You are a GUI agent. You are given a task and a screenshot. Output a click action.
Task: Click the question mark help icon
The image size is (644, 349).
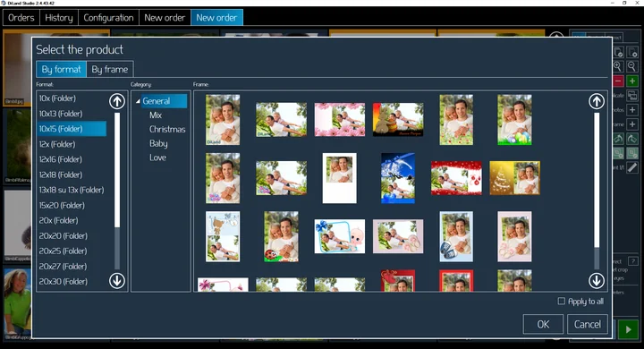[x=633, y=261]
